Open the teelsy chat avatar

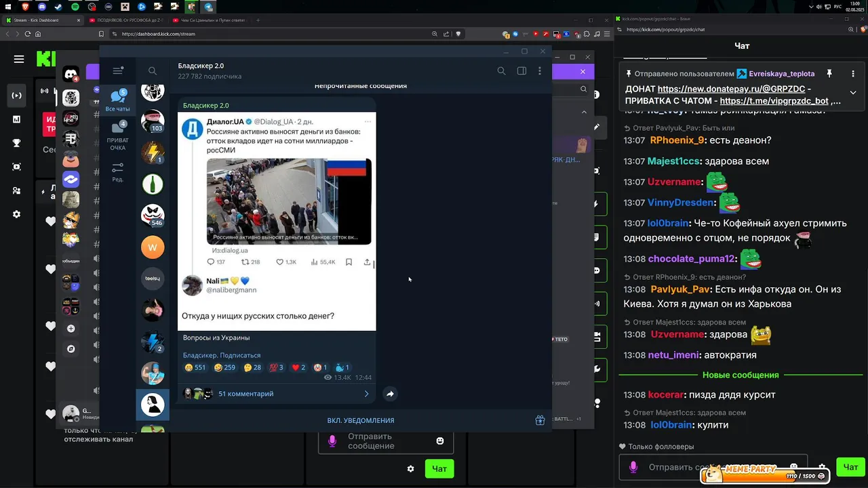coord(153,279)
